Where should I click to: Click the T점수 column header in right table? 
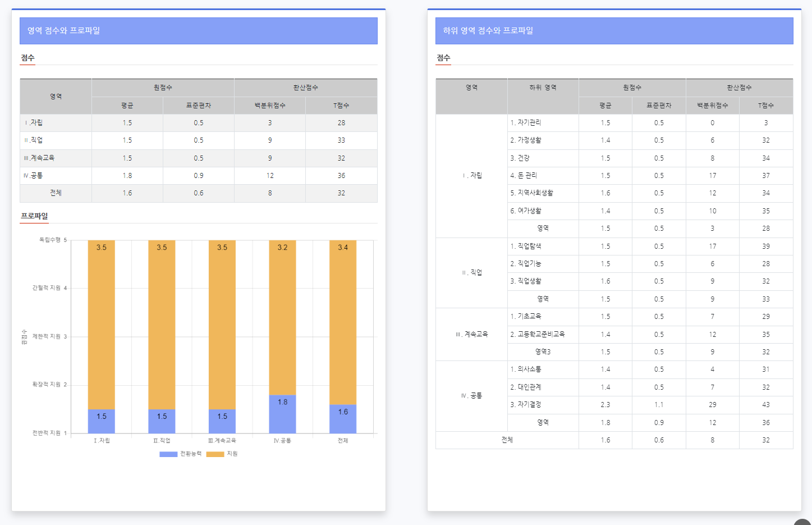765,106
